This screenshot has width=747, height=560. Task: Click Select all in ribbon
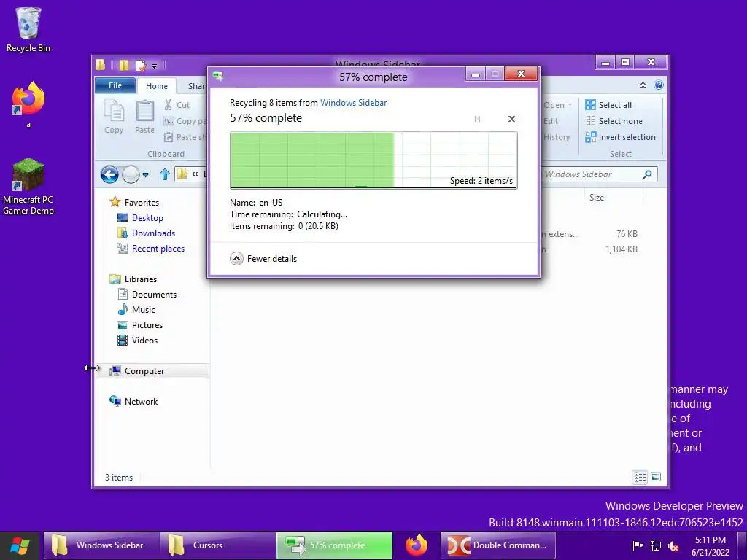[x=608, y=105]
